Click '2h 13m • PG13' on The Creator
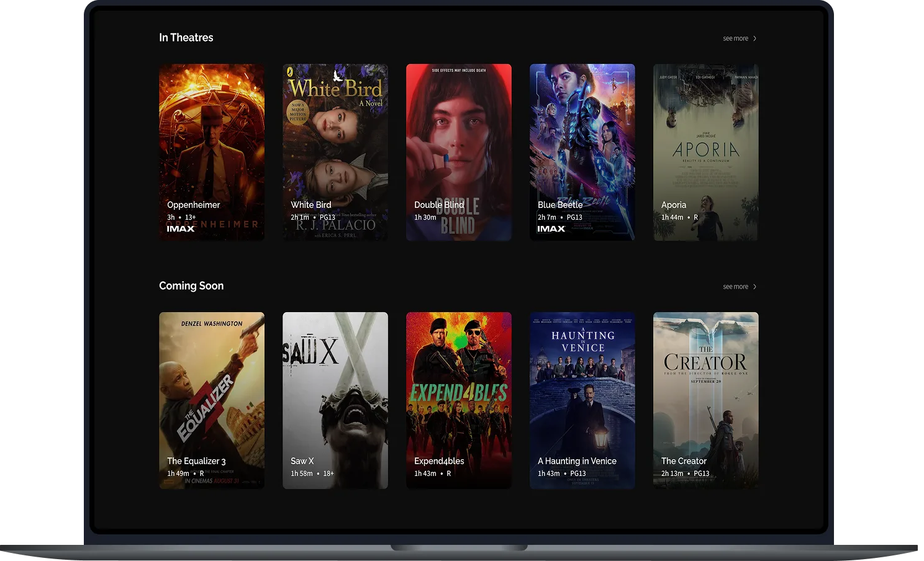This screenshot has width=924, height=561. click(x=686, y=473)
